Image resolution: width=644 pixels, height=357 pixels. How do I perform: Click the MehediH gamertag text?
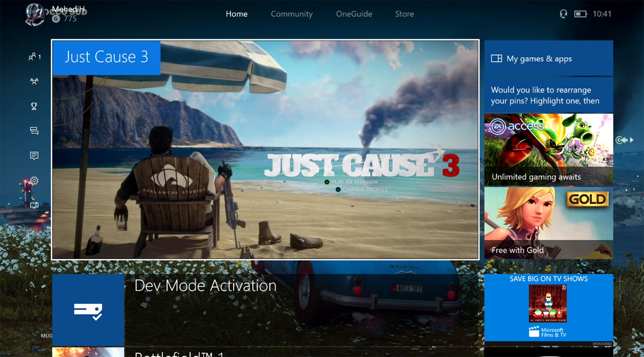tap(68, 9)
